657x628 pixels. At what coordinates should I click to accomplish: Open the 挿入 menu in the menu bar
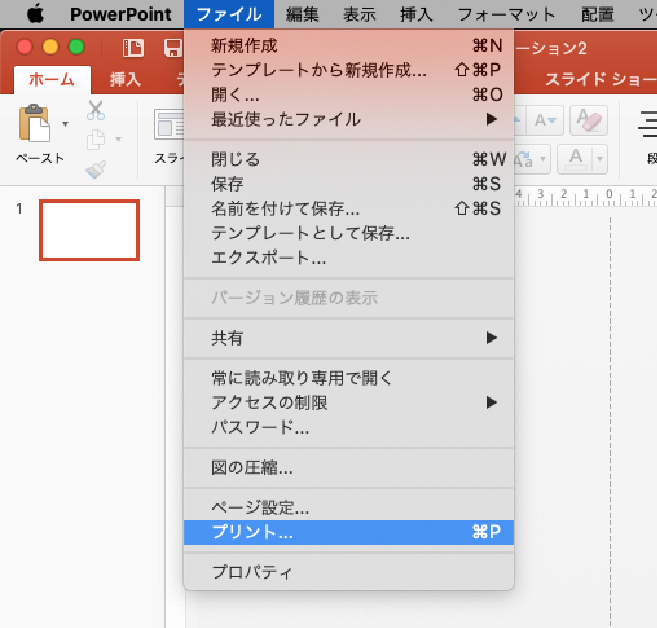416,14
